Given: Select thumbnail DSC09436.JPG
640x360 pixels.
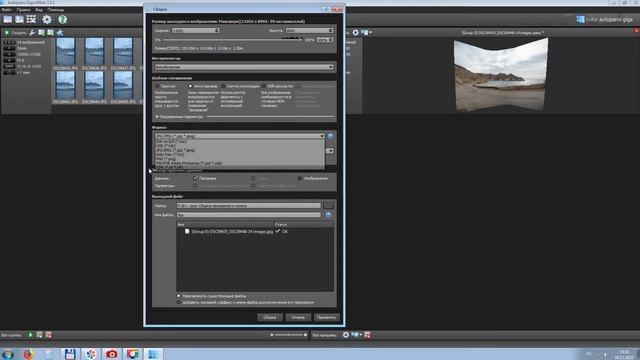Looking at the screenshot, I should pyautogui.click(x=94, y=53).
